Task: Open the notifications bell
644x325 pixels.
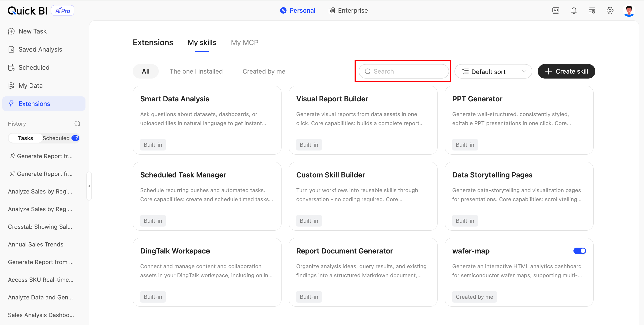Action: [x=574, y=10]
